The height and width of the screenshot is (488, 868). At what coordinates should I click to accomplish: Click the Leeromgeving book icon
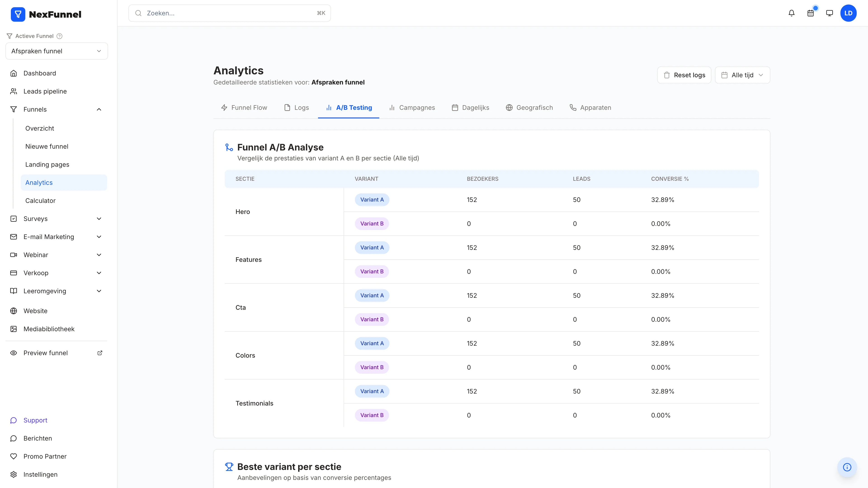[x=14, y=291]
